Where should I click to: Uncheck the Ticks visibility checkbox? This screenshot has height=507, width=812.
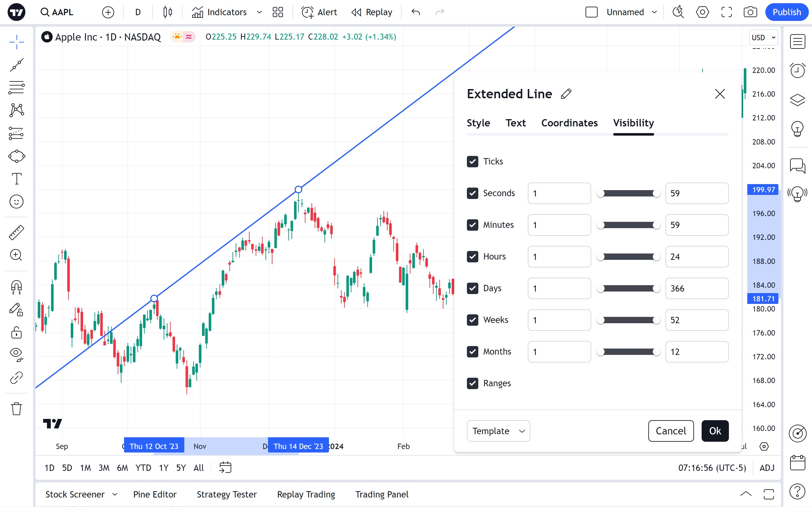[x=472, y=162]
